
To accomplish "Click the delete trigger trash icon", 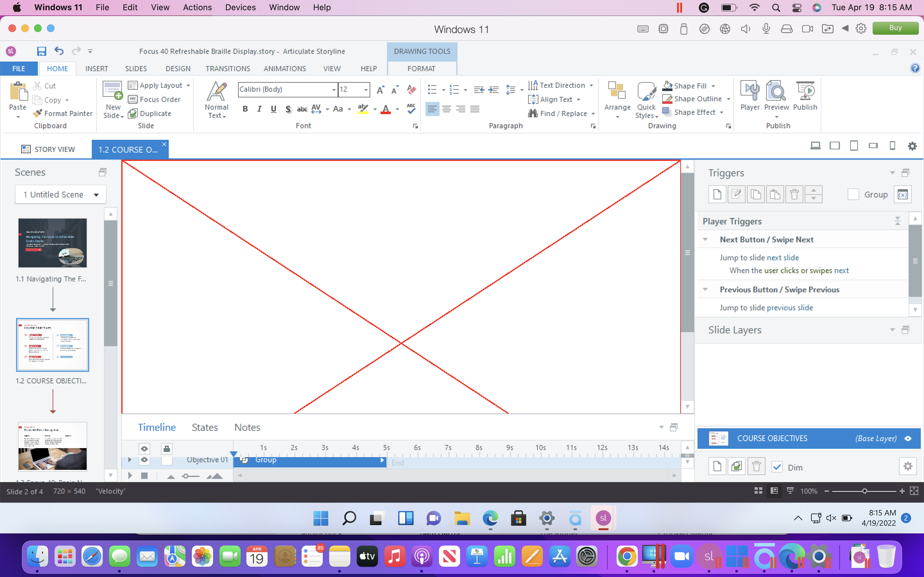I will pos(794,194).
